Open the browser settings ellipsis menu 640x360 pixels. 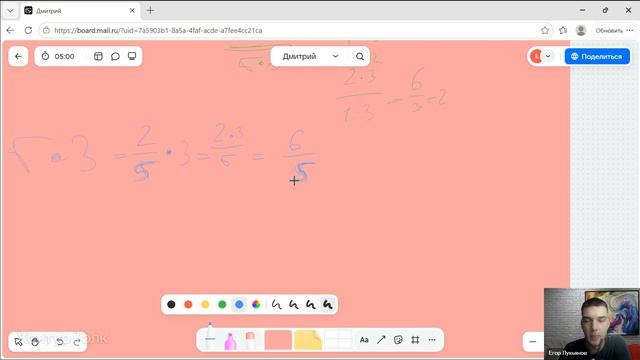click(x=630, y=30)
